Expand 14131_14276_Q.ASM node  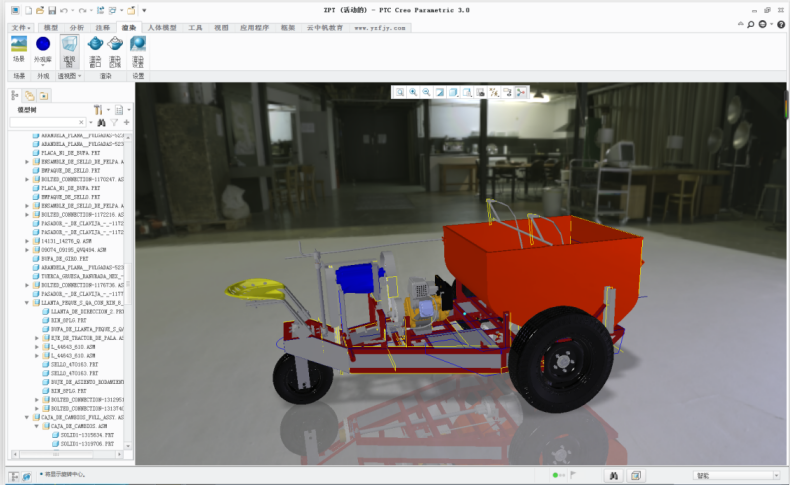tap(27, 241)
